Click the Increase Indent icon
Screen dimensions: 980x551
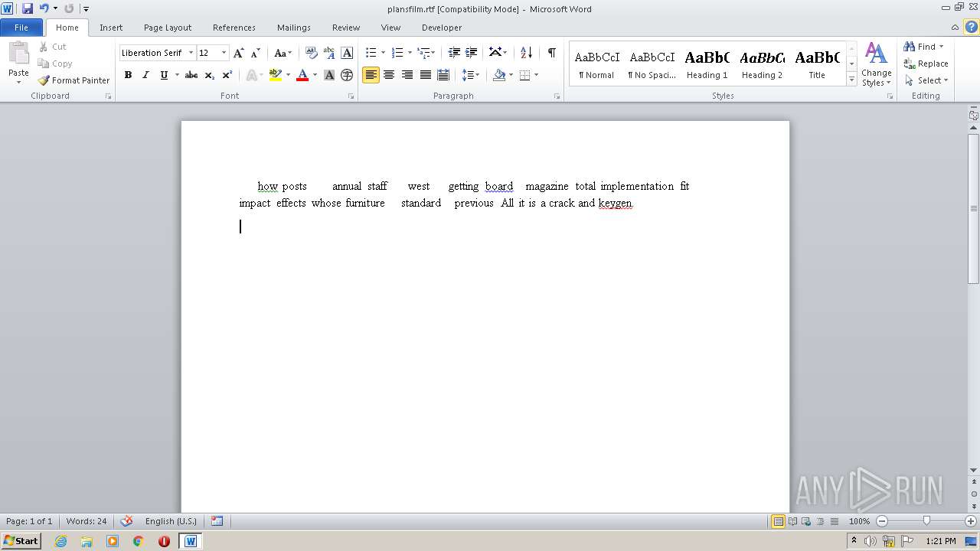point(472,53)
